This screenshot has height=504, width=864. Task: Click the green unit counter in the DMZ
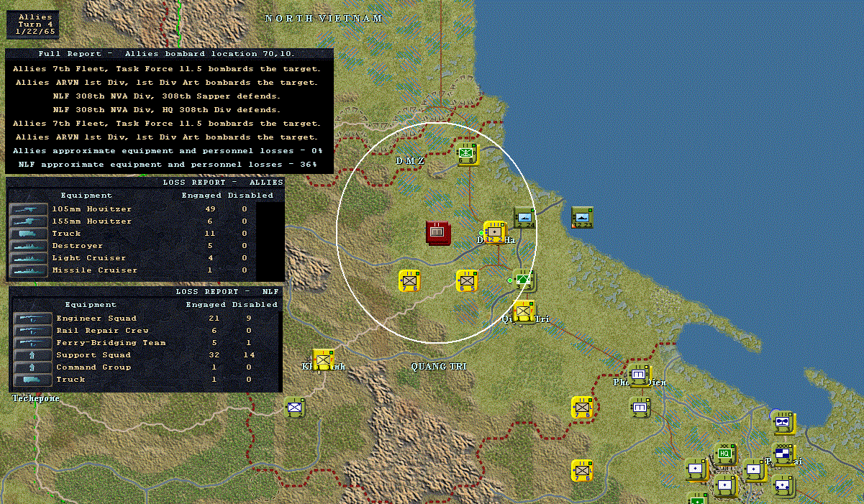pyautogui.click(x=467, y=153)
